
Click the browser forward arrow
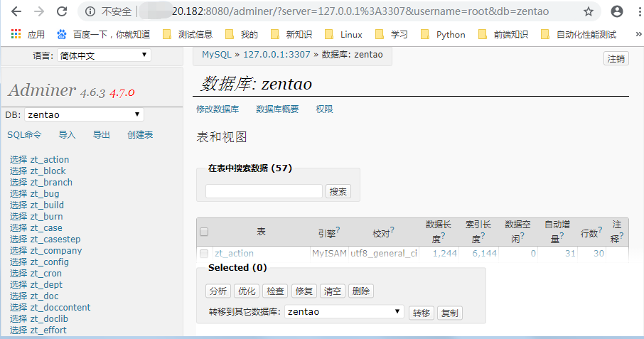click(x=39, y=11)
